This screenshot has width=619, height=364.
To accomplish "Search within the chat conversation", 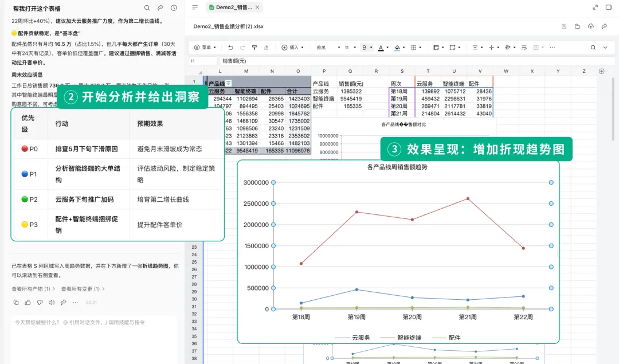I will (147, 8).
